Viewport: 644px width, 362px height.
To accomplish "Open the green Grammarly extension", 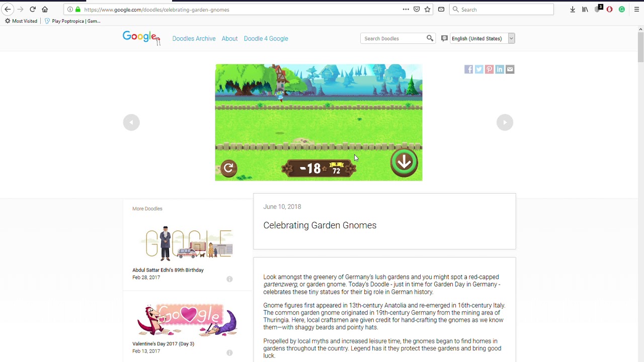I will tap(622, 10).
